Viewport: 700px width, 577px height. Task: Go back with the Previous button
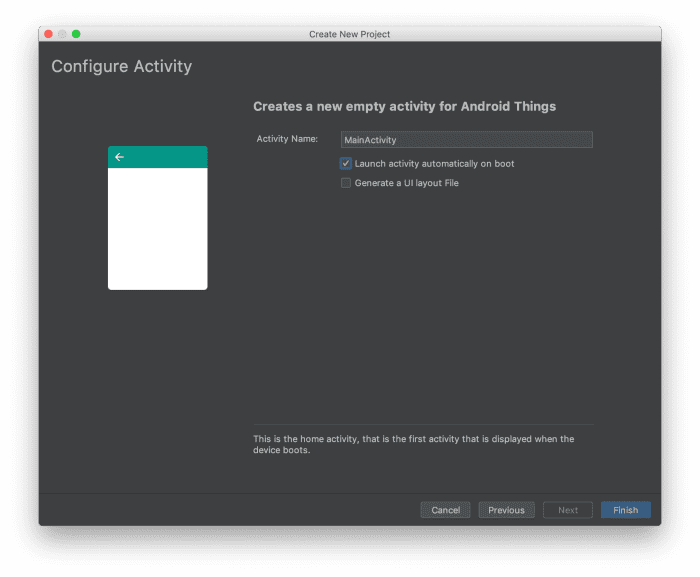(x=506, y=510)
